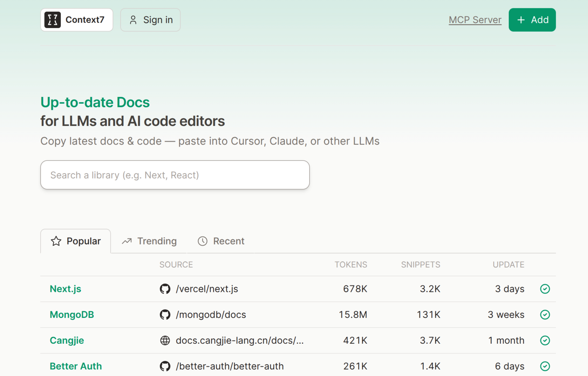Click the green checkmark in MongoDB row
The height and width of the screenshot is (376, 588).
point(545,314)
